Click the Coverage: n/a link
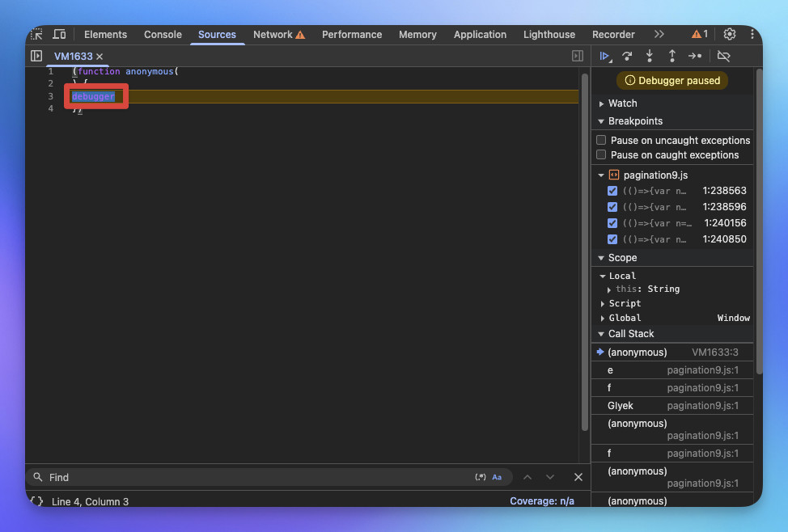Screen dimensions: 788x532 (x=542, y=500)
